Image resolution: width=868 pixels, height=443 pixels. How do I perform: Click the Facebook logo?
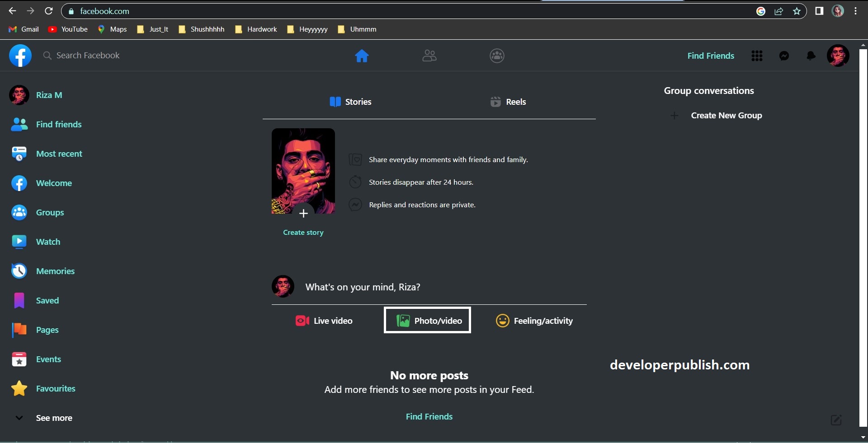pyautogui.click(x=20, y=56)
